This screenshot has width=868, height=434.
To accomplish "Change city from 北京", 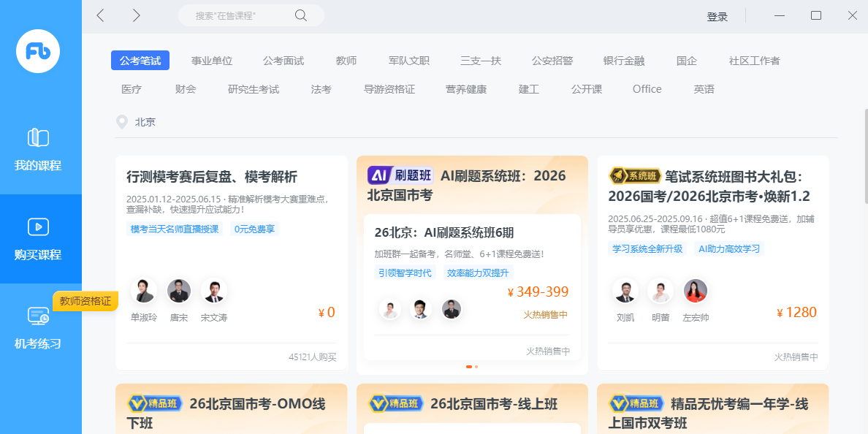I will pyautogui.click(x=145, y=122).
